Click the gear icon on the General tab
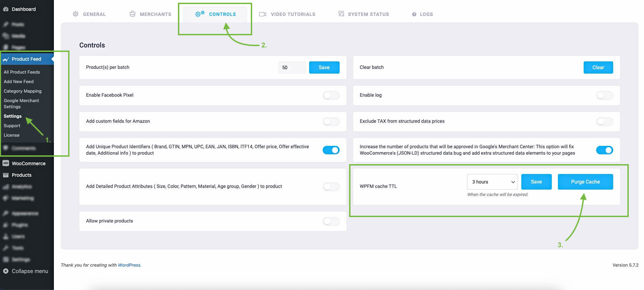This screenshot has width=644, height=290. [x=76, y=14]
